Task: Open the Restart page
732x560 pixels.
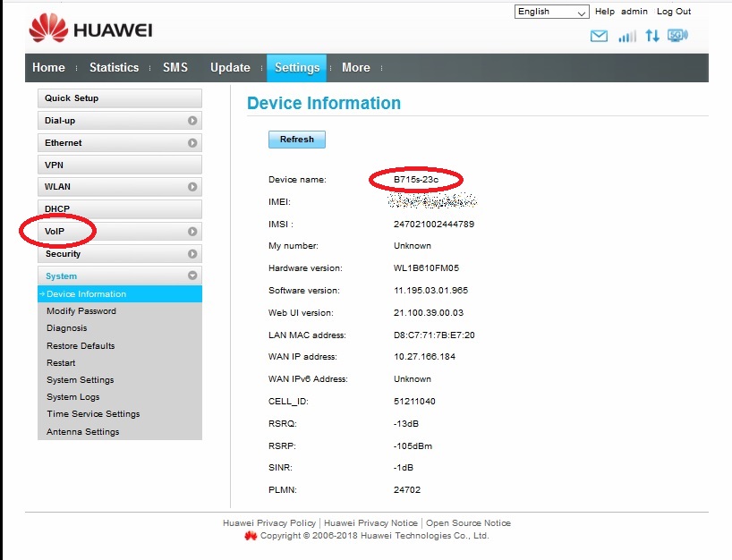Action: click(61, 362)
